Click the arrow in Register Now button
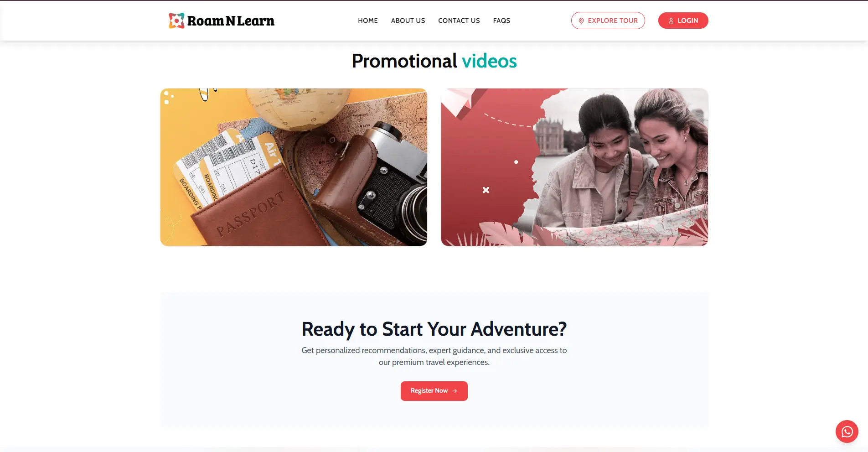The image size is (868, 452). coord(455,391)
